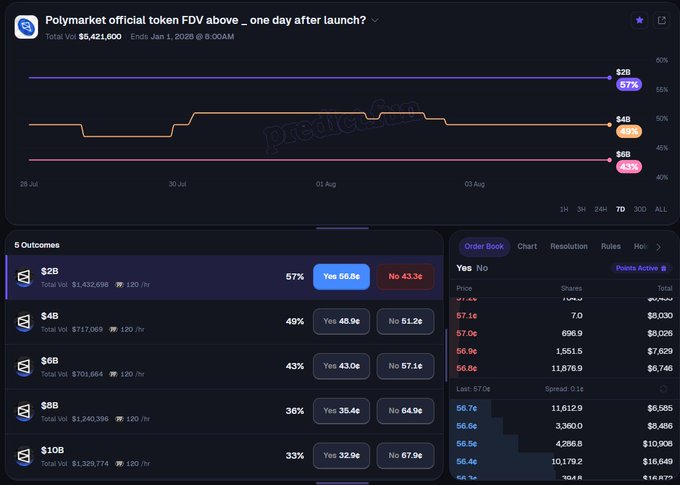Click the refresh icon beside Spread
This screenshot has height=485, width=680.
click(663, 389)
